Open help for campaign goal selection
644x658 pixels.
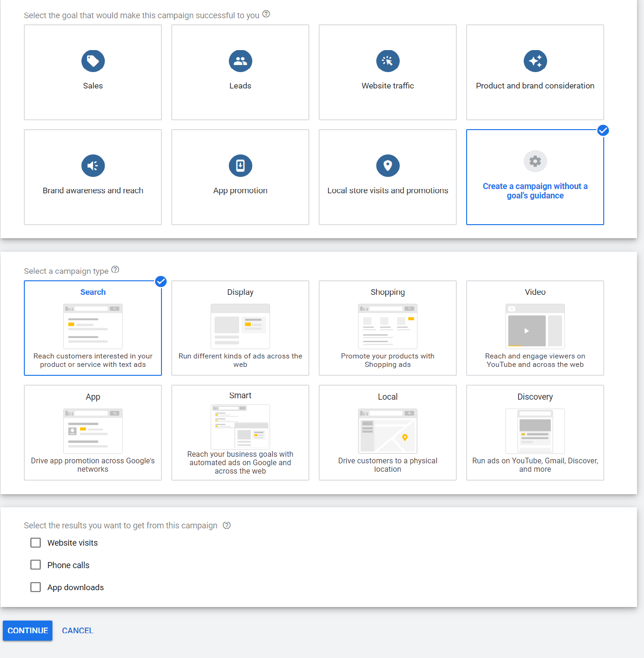(266, 14)
